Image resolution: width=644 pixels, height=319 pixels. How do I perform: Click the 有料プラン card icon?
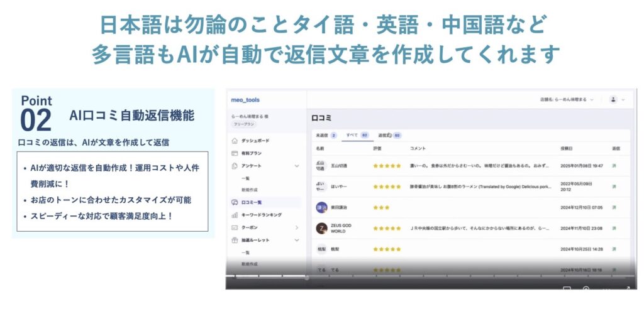pyautogui.click(x=235, y=153)
